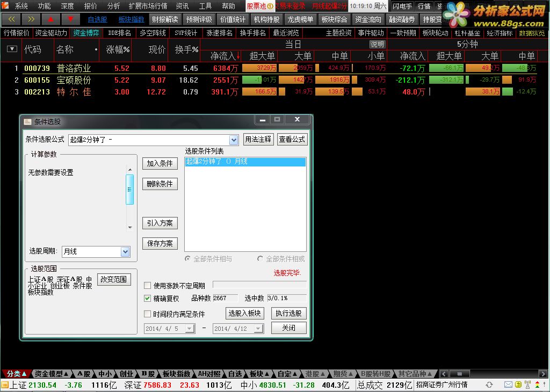Image resolution: width=550 pixels, height=392 pixels.
Task: Click the right scroll arrow next to bottom tabs
Action: point(542,374)
